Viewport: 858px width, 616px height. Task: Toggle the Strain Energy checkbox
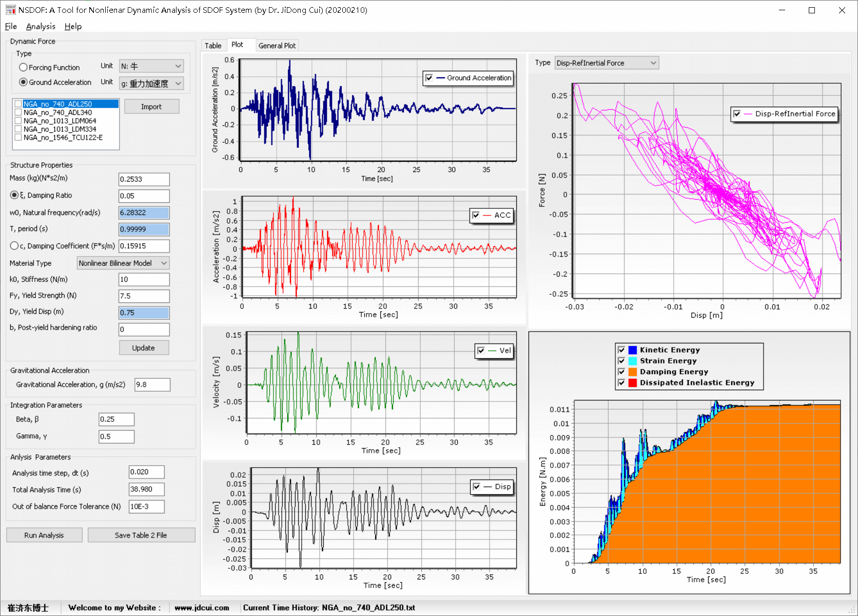pyautogui.click(x=621, y=361)
